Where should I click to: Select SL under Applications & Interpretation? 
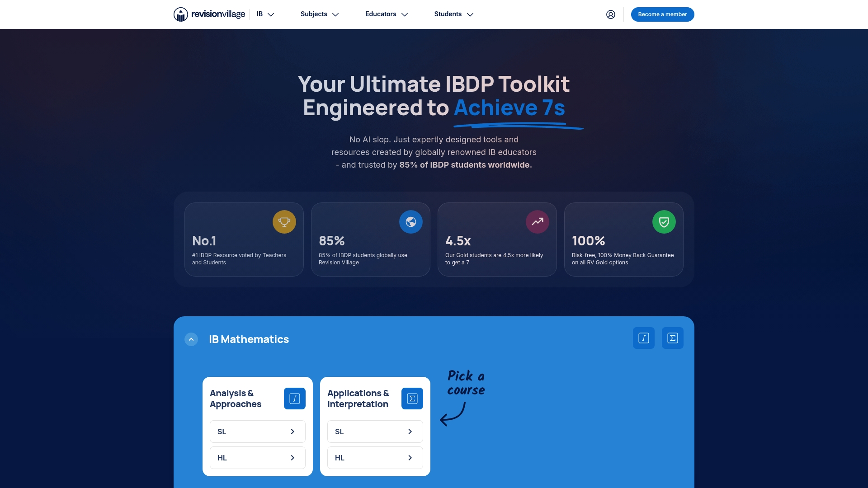375,432
